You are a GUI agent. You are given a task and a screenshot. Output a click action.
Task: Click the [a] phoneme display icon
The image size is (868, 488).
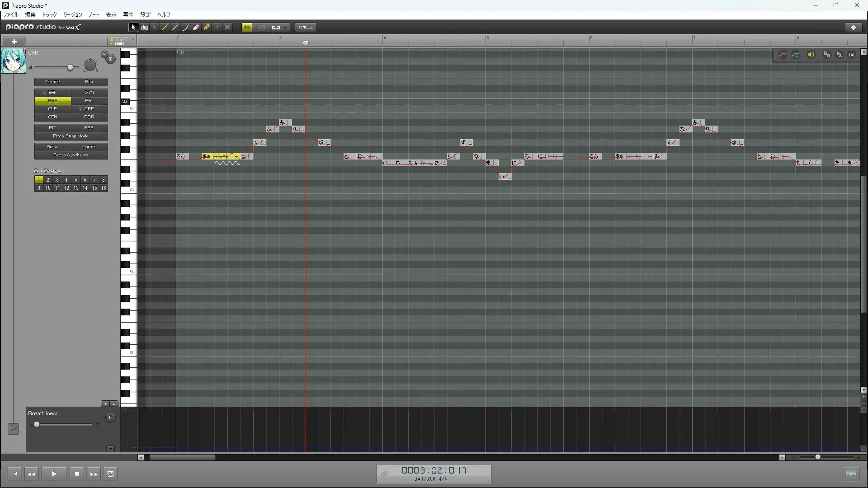click(852, 55)
